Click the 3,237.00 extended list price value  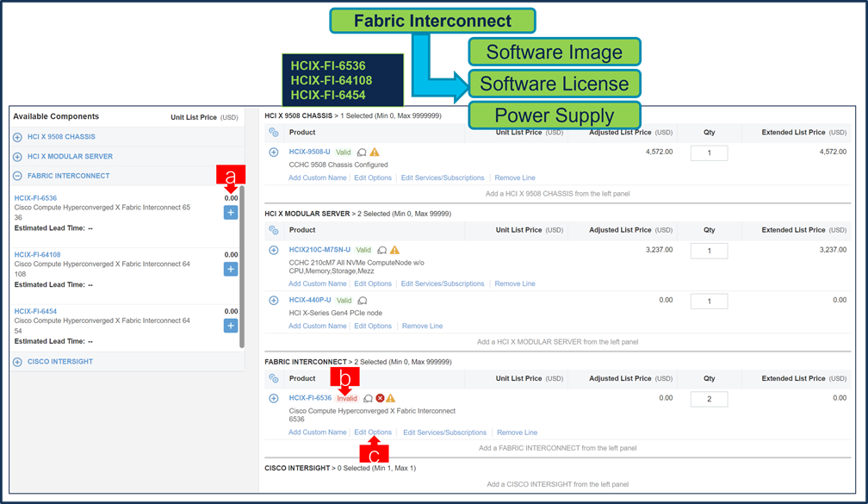[833, 250]
